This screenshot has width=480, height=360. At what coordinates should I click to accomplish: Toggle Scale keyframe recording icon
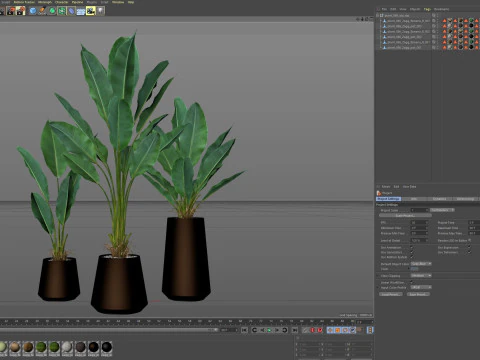337,330
